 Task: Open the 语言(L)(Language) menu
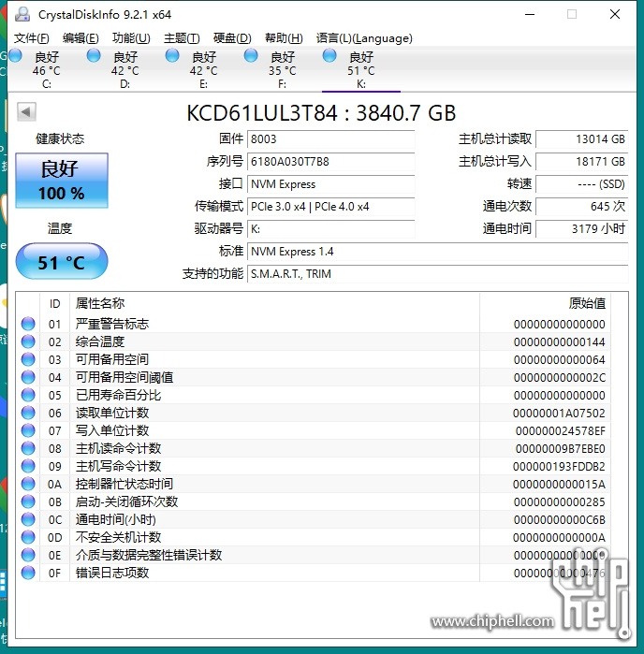pos(364,38)
